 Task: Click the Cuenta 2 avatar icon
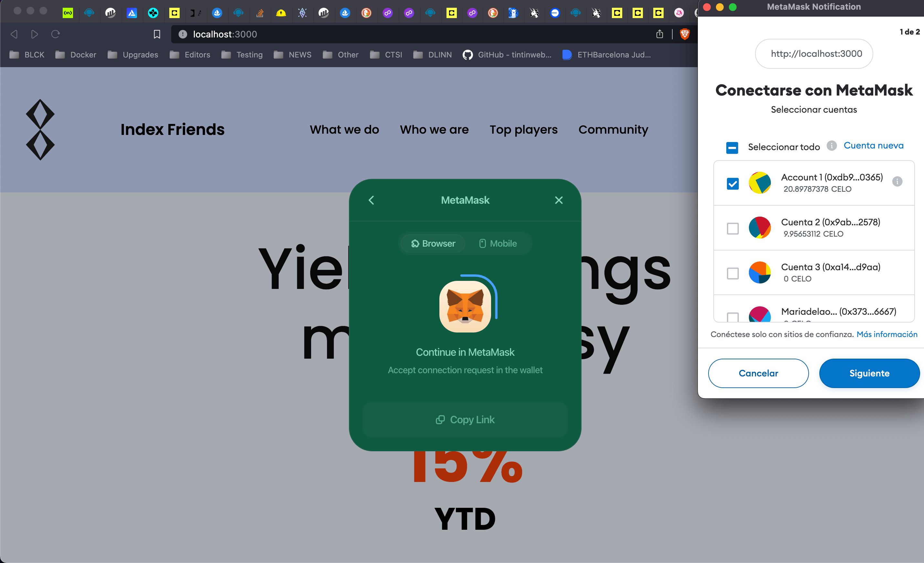(760, 227)
